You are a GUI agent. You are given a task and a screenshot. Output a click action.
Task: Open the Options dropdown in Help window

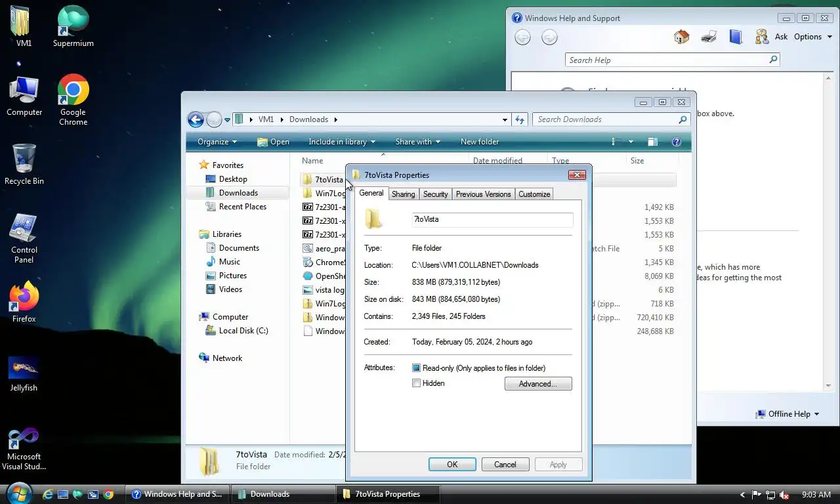(x=812, y=37)
